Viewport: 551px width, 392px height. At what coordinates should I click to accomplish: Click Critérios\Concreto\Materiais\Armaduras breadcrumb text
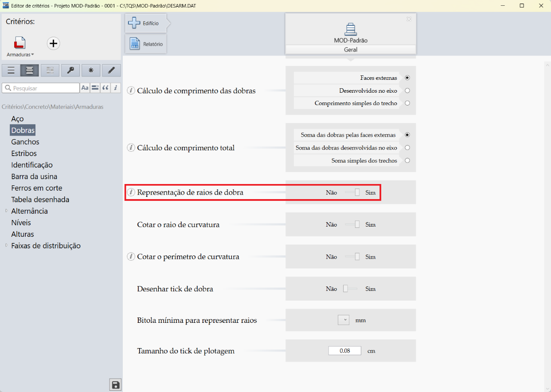tap(53, 107)
